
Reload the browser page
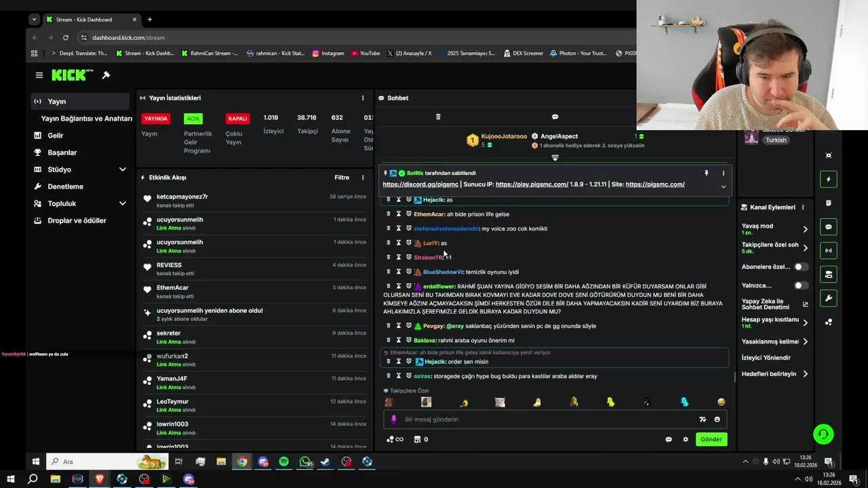point(66,37)
